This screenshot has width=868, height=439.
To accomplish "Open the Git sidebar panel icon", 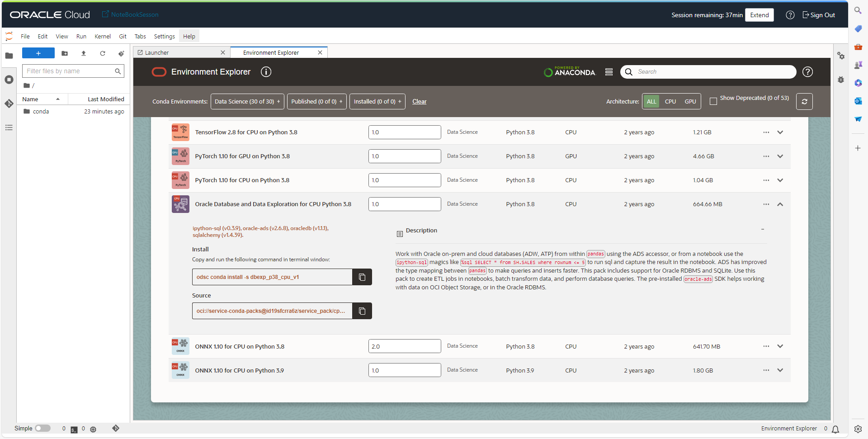I will (9, 104).
